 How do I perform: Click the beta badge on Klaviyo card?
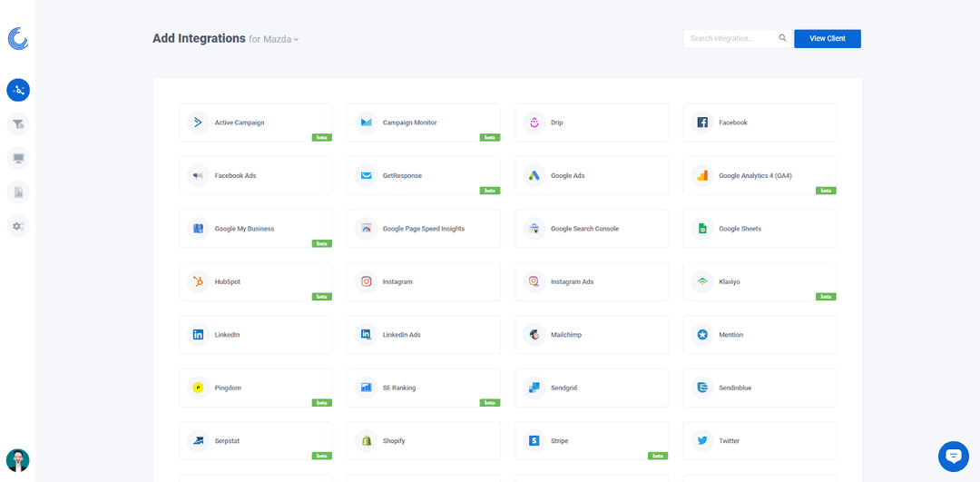pyautogui.click(x=827, y=296)
